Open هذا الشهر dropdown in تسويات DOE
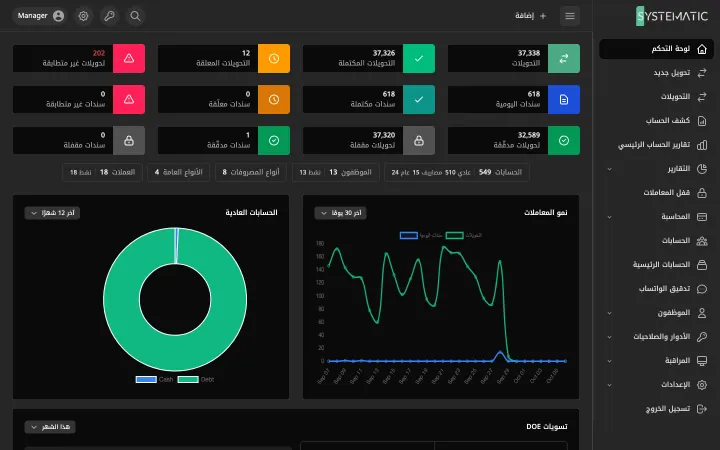This screenshot has height=450, width=720. coord(50,427)
